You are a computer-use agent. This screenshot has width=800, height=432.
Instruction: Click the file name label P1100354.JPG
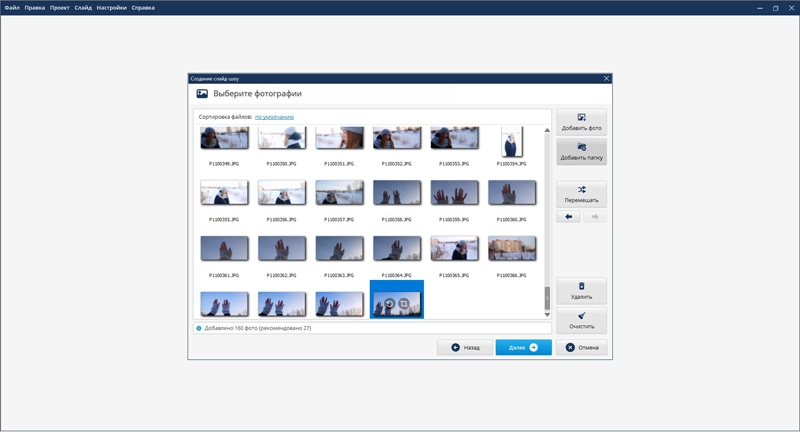512,164
